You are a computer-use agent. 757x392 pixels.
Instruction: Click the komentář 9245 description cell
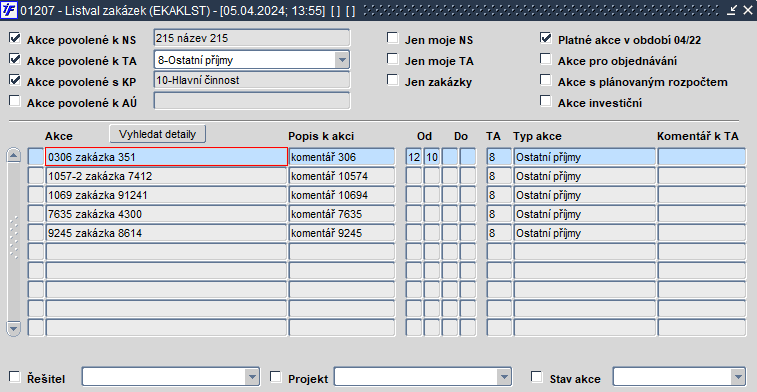(x=342, y=233)
